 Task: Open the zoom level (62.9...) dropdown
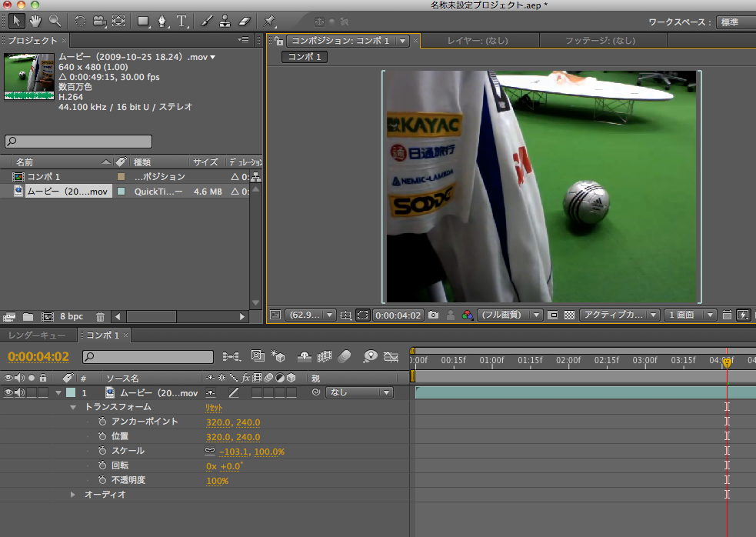311,315
